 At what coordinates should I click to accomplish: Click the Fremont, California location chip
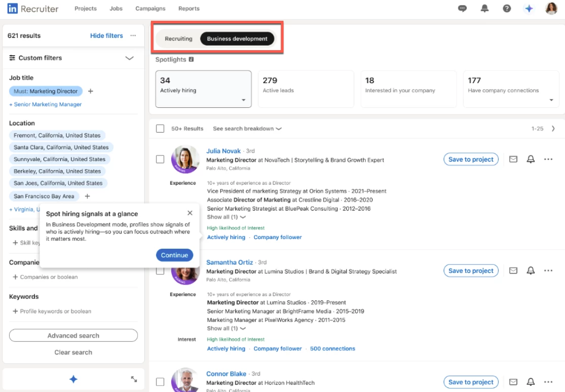(x=57, y=136)
